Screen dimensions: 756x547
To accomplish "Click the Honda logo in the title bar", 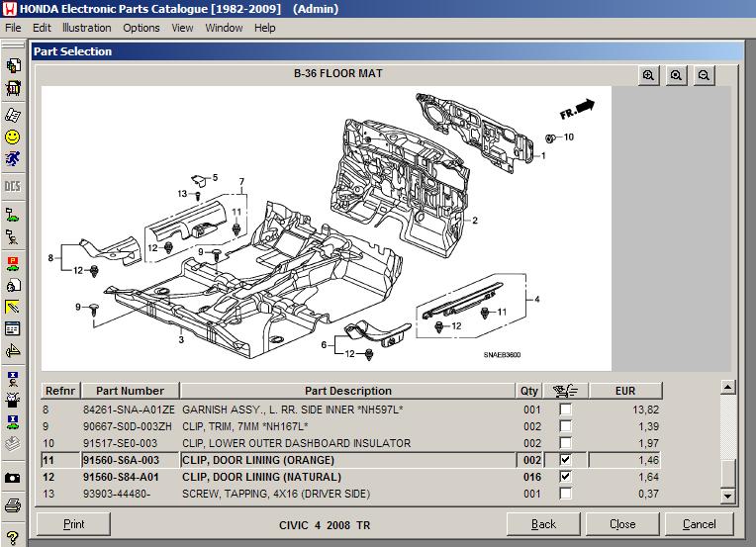I will pos(9,9).
